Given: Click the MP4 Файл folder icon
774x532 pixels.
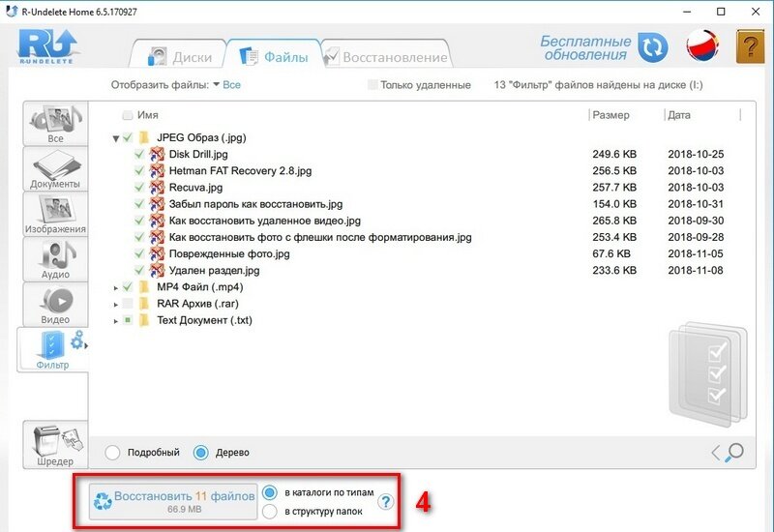Looking at the screenshot, I should (144, 286).
